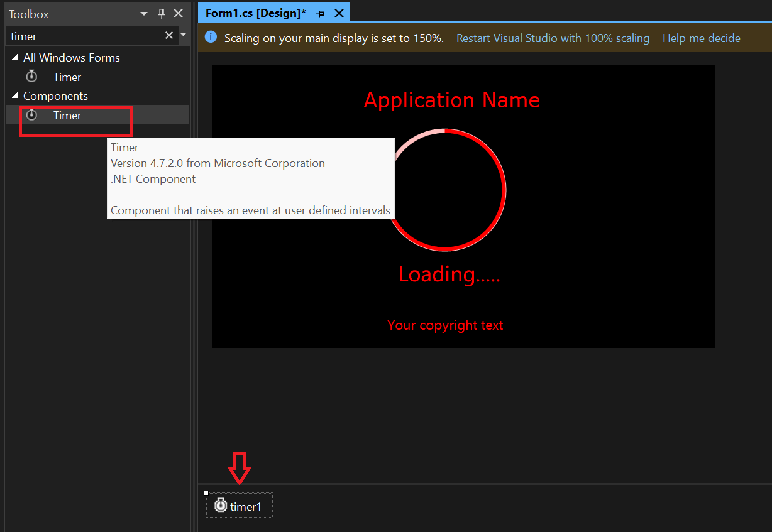The height and width of the screenshot is (532, 772).
Task: Click the pin icon on the Form1.cs tab
Action: [x=320, y=12]
